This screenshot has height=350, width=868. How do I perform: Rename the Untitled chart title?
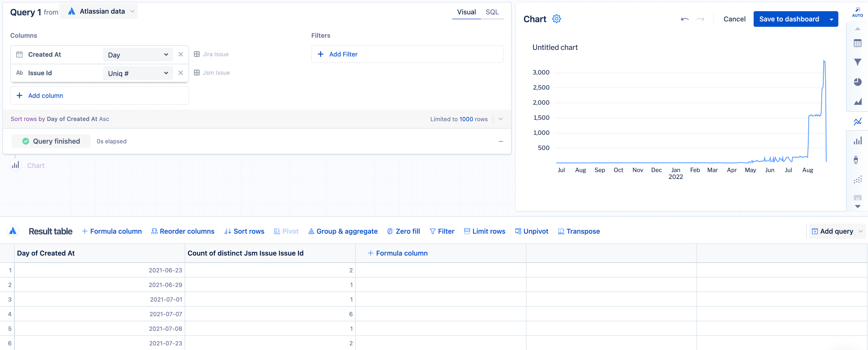pos(555,47)
